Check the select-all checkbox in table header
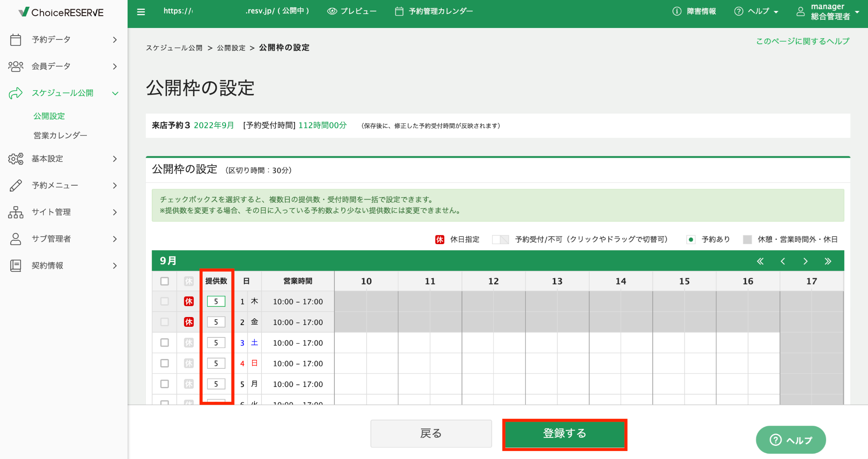Viewport: 868px width, 459px height. point(164,281)
